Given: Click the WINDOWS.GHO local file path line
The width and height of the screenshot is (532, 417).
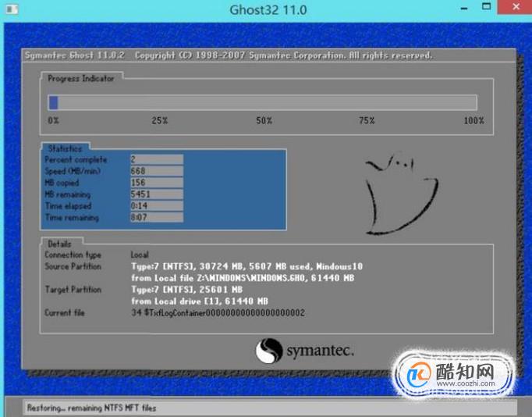Looking at the screenshot, I should pos(243,278).
